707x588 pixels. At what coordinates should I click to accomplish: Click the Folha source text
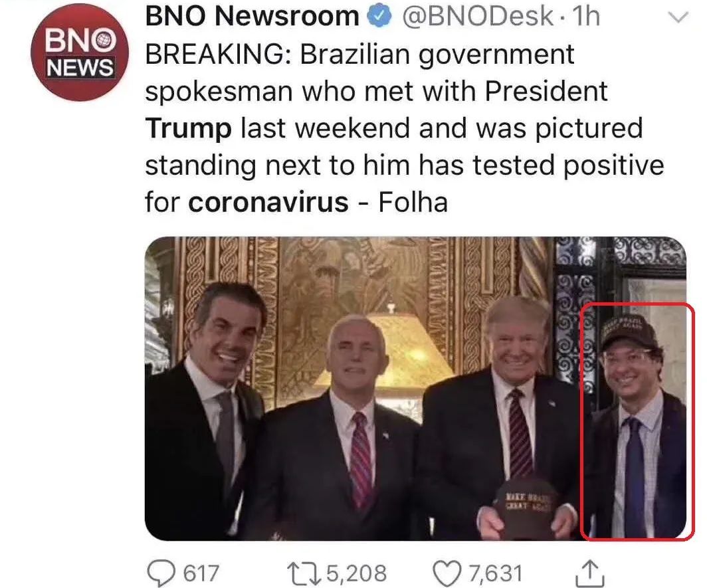coord(413,202)
